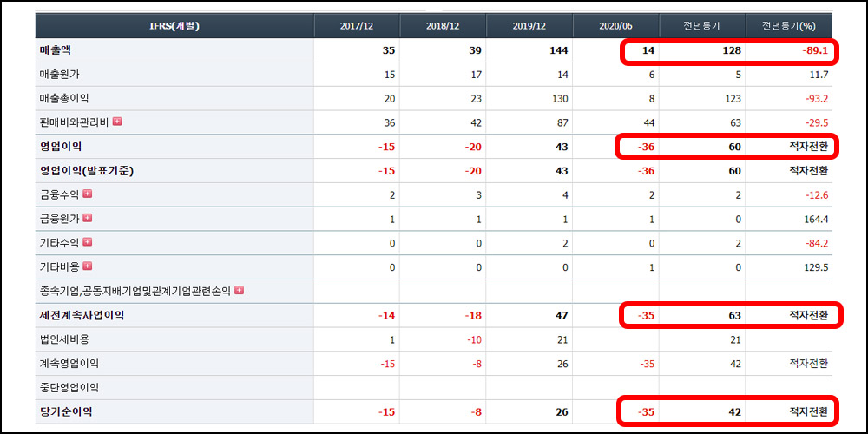
Task: Select the 중단영업이익 row label
Action: coord(69,388)
